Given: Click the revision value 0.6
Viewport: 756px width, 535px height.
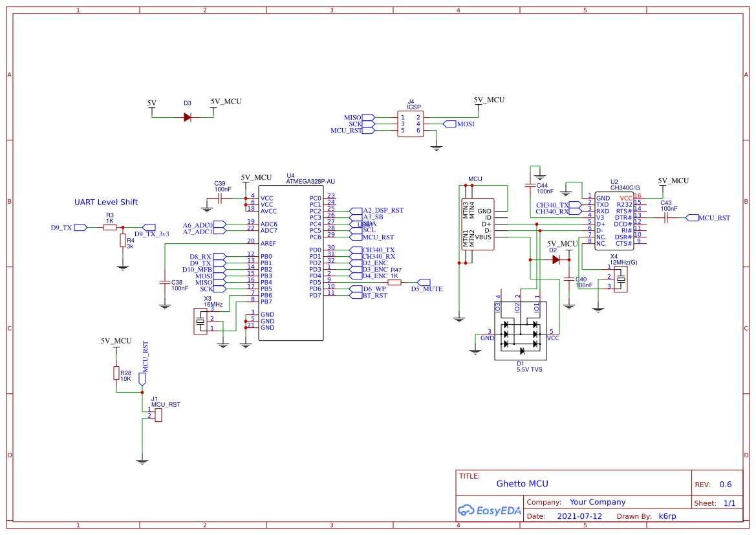Looking at the screenshot, I should (x=726, y=484).
